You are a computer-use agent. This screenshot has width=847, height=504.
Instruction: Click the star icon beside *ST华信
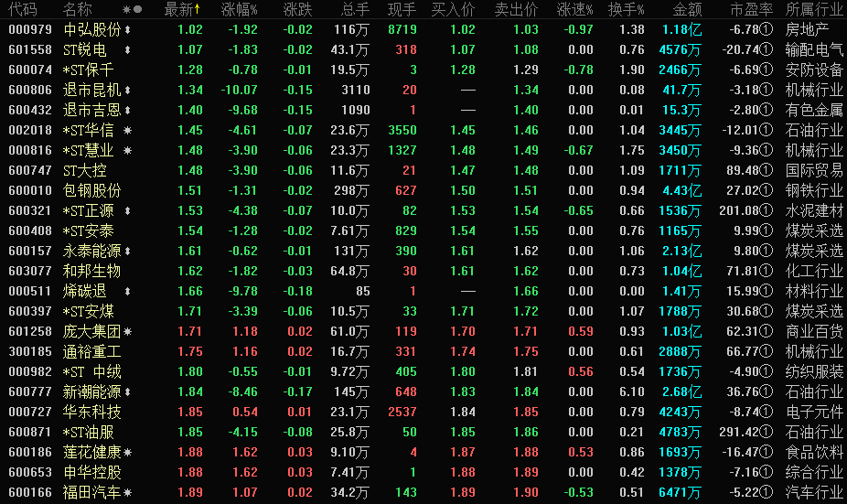pyautogui.click(x=127, y=130)
